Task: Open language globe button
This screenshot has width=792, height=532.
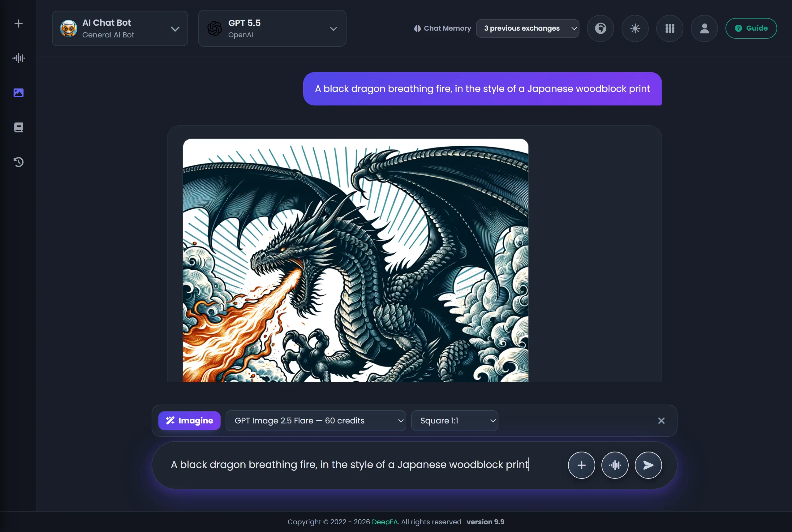Action: (x=600, y=28)
